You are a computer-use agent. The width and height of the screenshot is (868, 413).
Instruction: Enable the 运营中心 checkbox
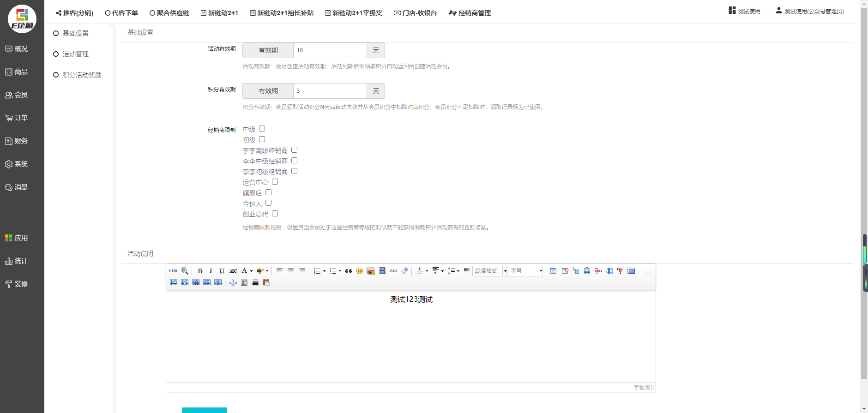(x=275, y=182)
